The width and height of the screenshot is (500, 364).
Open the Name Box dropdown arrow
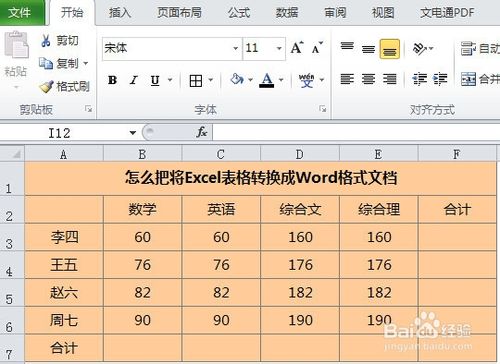(133, 133)
